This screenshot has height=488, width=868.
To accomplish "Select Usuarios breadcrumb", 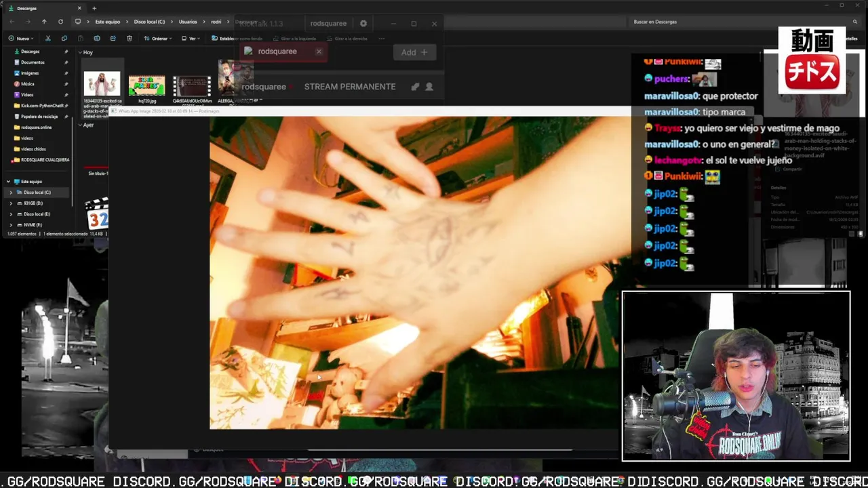I will [188, 22].
